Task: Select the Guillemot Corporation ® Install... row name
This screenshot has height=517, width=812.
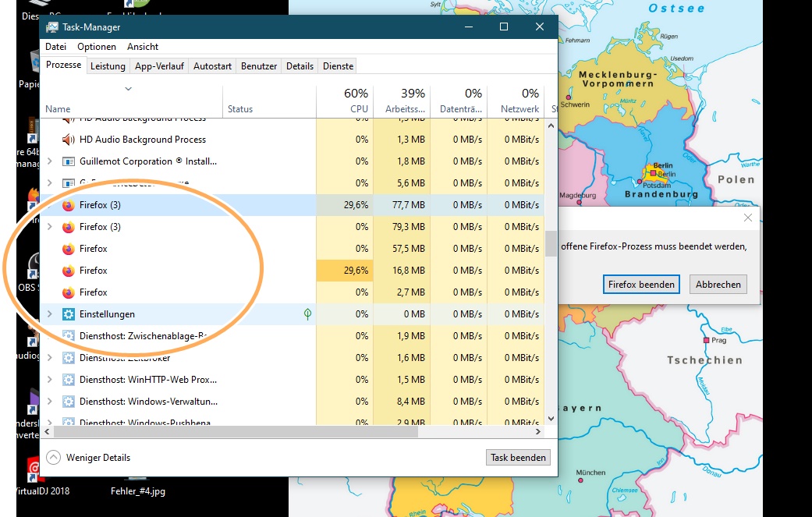Action: (148, 161)
